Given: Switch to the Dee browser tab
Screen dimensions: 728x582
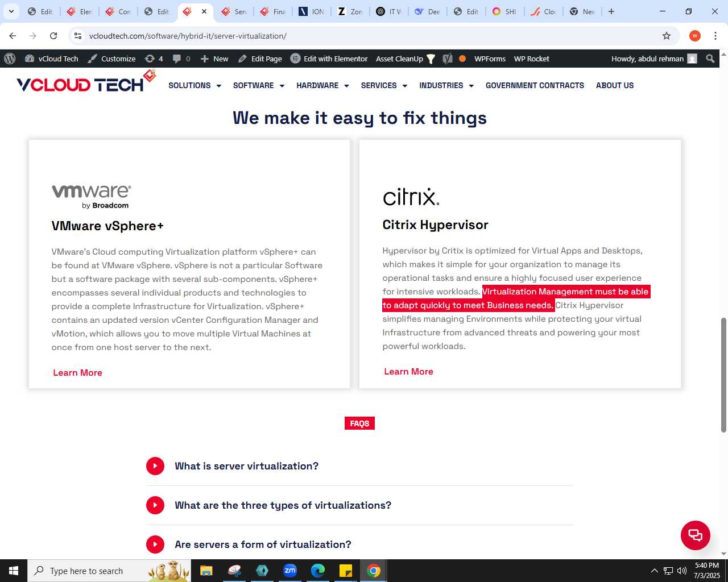Looking at the screenshot, I should pos(428,11).
